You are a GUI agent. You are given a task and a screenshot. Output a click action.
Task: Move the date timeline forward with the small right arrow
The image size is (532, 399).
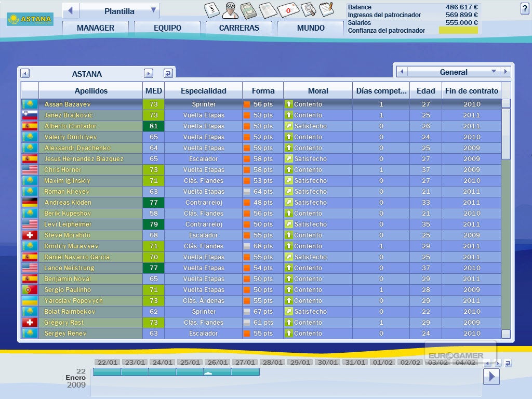pos(498,363)
